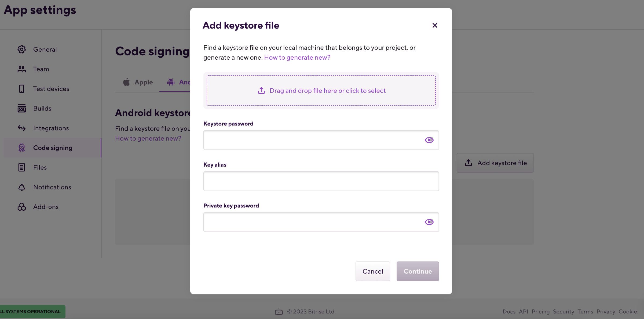
Task: Reveal the Keystore password
Action: pos(429,140)
